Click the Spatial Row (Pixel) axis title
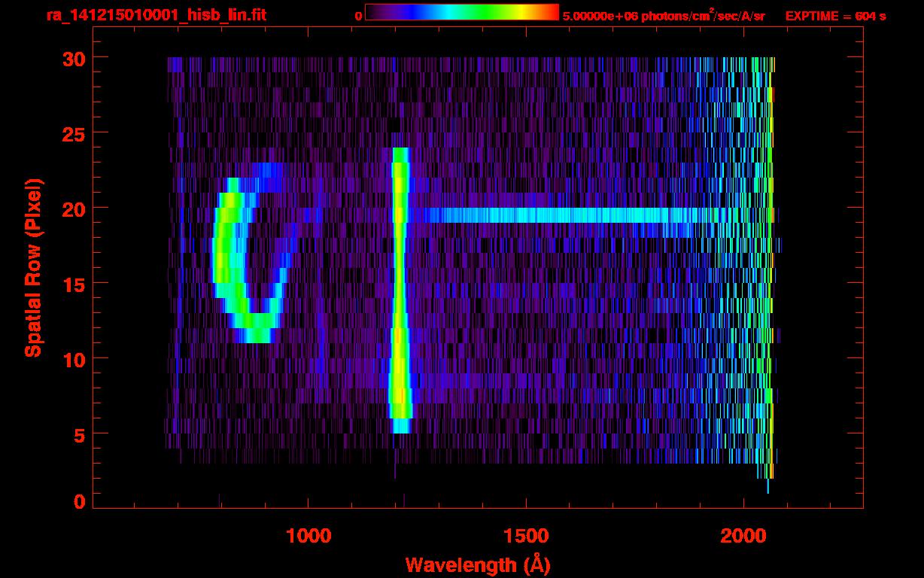Viewport: 924px width, 578px height. point(35,268)
